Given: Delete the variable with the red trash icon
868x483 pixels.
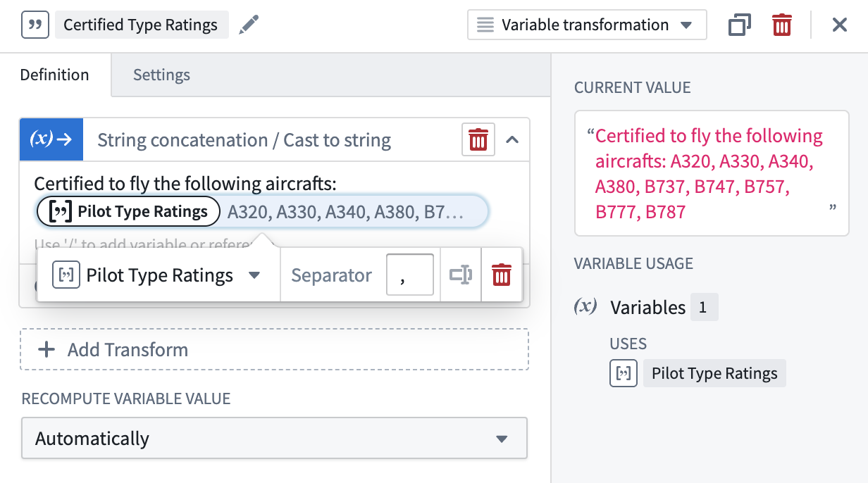Looking at the screenshot, I should (x=781, y=24).
